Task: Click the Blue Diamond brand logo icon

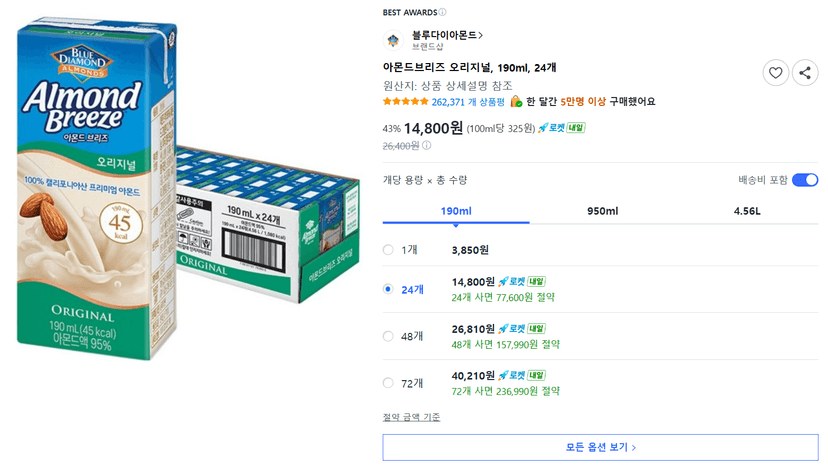Action: click(393, 40)
